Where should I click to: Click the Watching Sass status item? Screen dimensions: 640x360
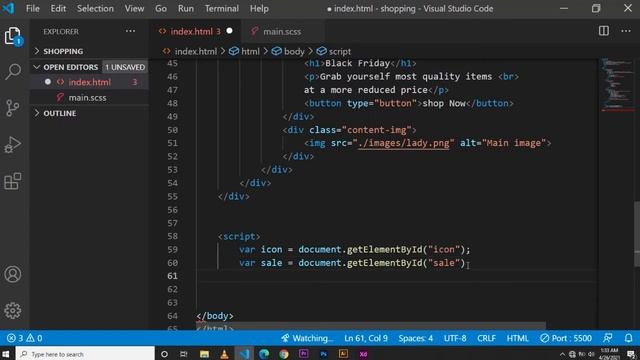[x=307, y=338]
